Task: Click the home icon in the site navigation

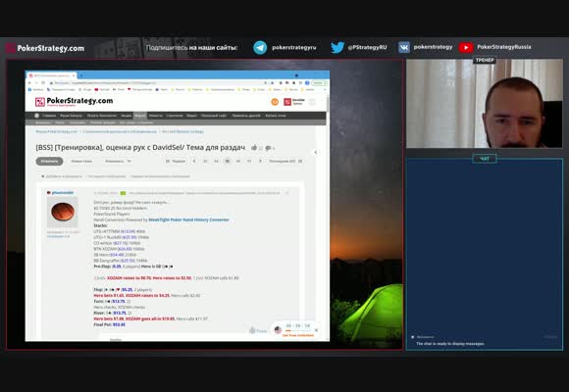Action: click(36, 116)
